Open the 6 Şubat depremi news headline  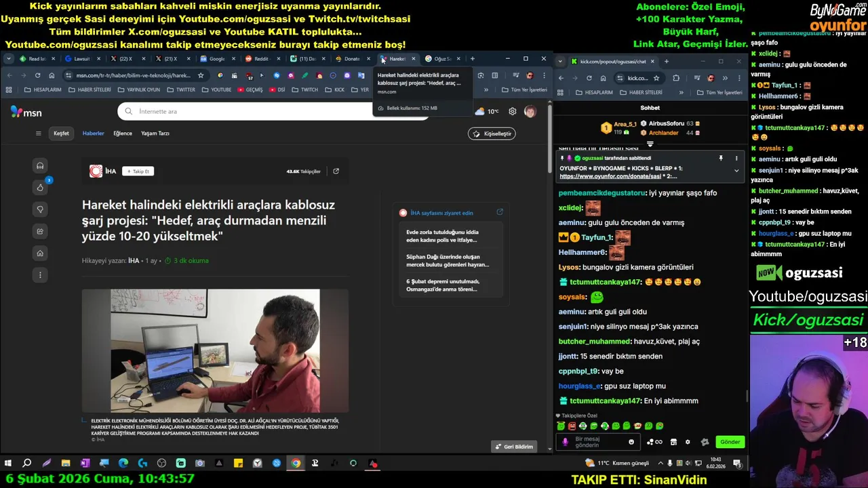click(443, 285)
